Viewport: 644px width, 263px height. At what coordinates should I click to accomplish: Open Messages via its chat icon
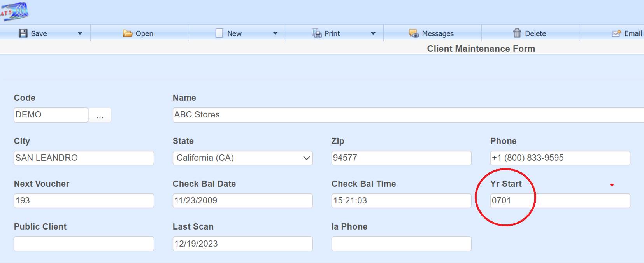pyautogui.click(x=414, y=33)
